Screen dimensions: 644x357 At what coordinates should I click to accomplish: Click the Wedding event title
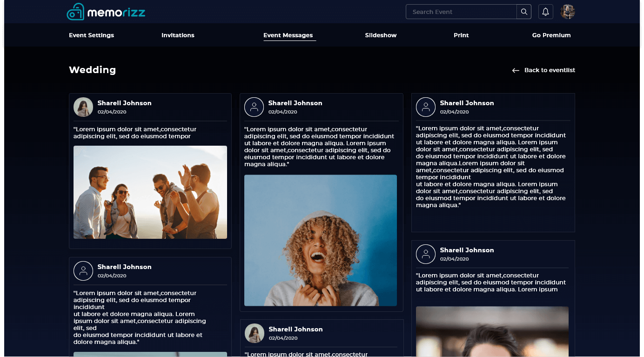[92, 70]
